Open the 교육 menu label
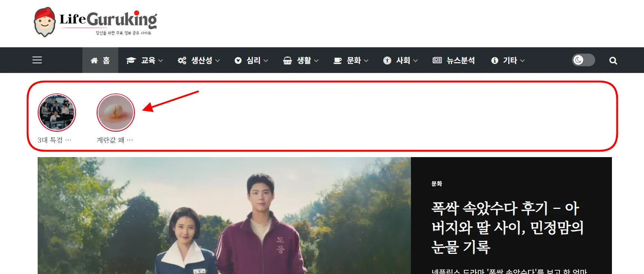The height and width of the screenshot is (274, 644). pyautogui.click(x=148, y=60)
